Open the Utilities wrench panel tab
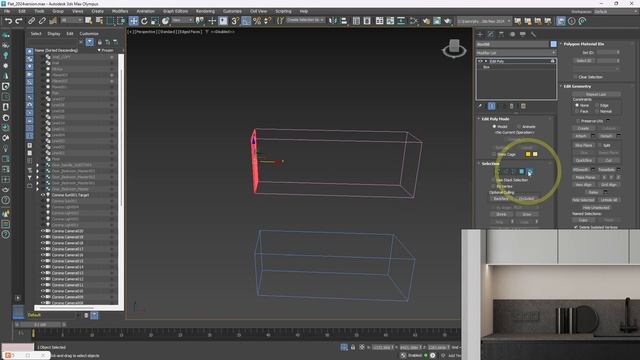640x360 pixels. [533, 35]
